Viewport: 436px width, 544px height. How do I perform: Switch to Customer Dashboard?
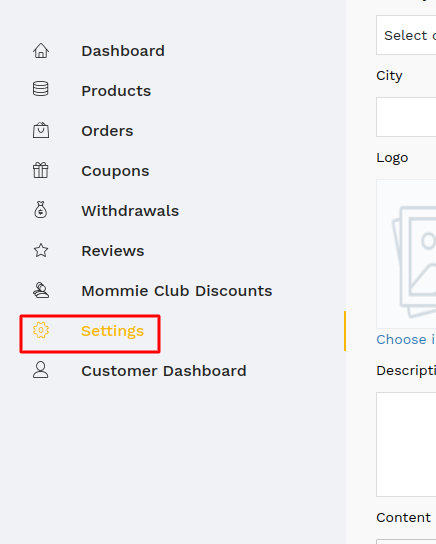[x=164, y=371]
